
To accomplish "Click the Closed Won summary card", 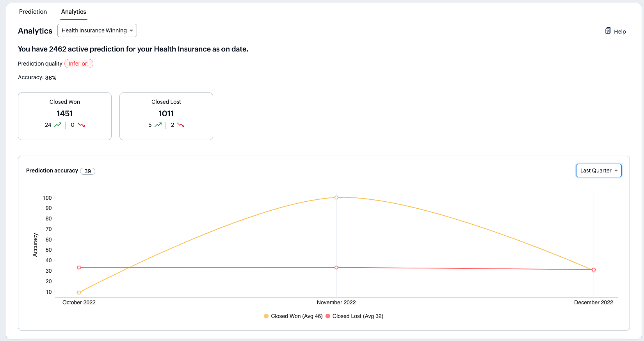I will coord(65,116).
